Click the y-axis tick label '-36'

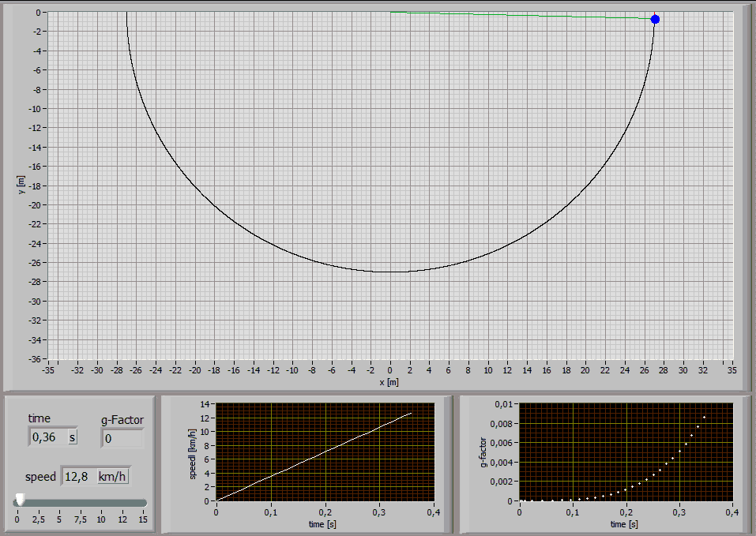[34, 358]
